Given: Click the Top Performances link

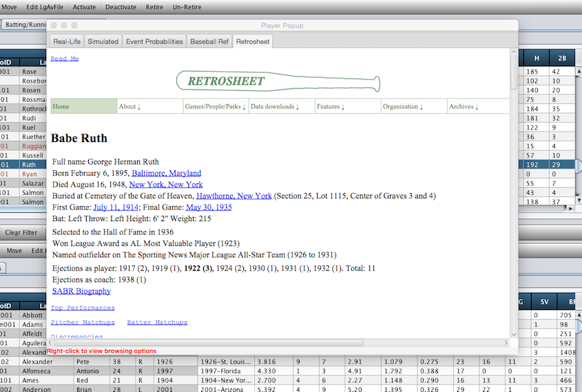Looking at the screenshot, I should coord(83,308).
